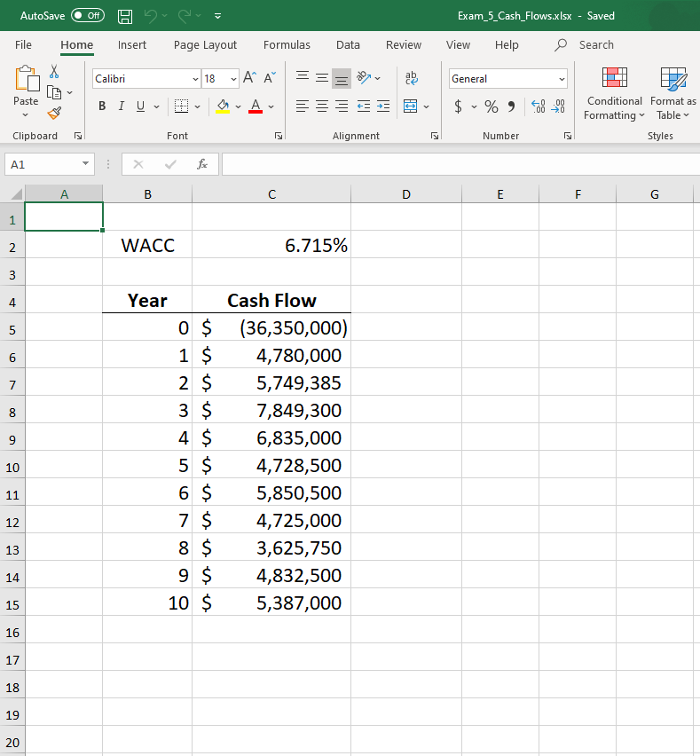Switch to the Formulas tab
This screenshot has width=700, height=756.
pos(287,45)
